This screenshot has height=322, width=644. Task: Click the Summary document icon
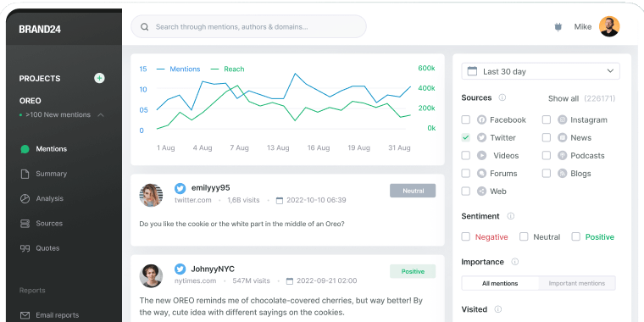(x=25, y=174)
